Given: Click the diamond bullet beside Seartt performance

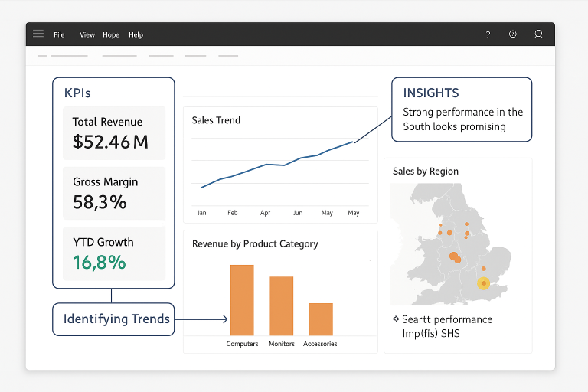Looking at the screenshot, I should (x=395, y=319).
